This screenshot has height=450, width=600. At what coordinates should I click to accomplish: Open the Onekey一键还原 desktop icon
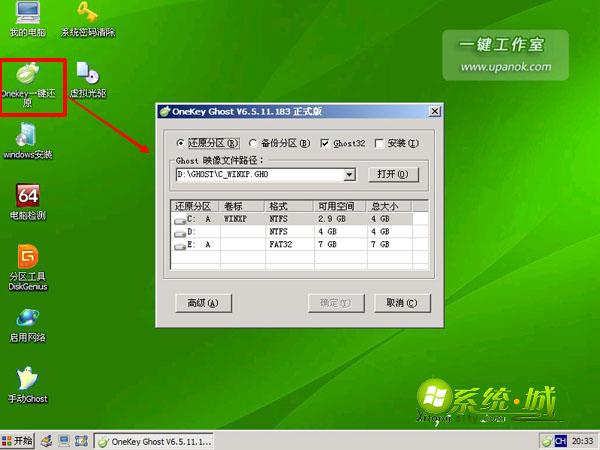click(28, 84)
